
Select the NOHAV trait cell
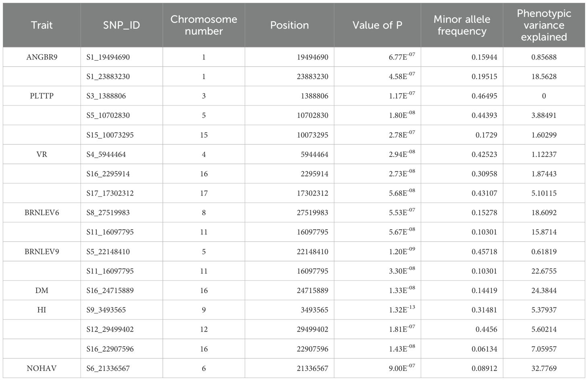coord(42,368)
